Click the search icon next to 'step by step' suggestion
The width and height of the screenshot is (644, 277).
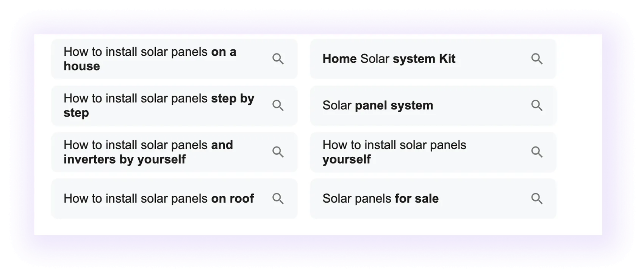click(x=278, y=105)
